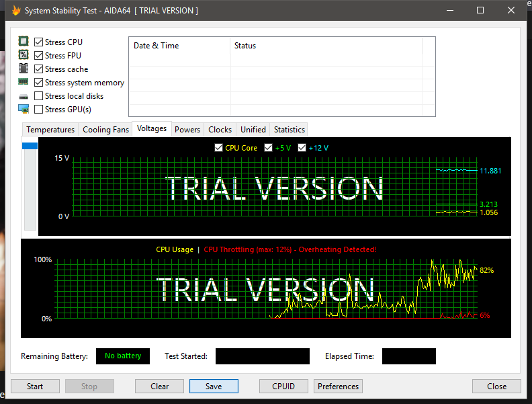The image size is (532, 404).
Task: Toggle the +5 V graph checkbox
Action: coord(268,148)
